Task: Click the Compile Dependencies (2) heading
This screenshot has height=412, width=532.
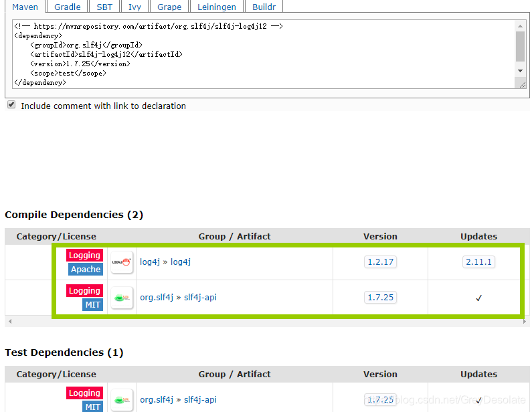Action: coord(74,215)
